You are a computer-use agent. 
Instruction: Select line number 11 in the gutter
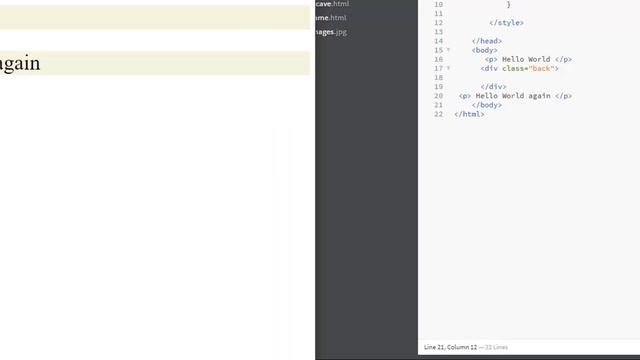coord(438,13)
